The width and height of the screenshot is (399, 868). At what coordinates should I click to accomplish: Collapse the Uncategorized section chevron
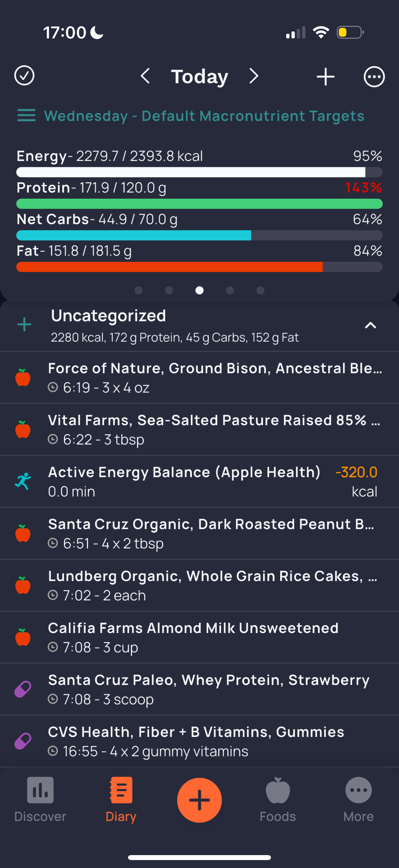tap(370, 325)
